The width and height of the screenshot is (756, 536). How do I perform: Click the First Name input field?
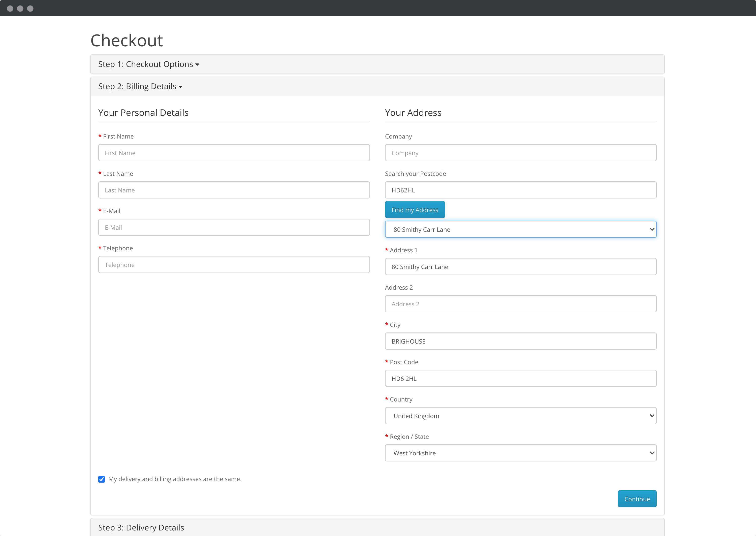tap(234, 153)
